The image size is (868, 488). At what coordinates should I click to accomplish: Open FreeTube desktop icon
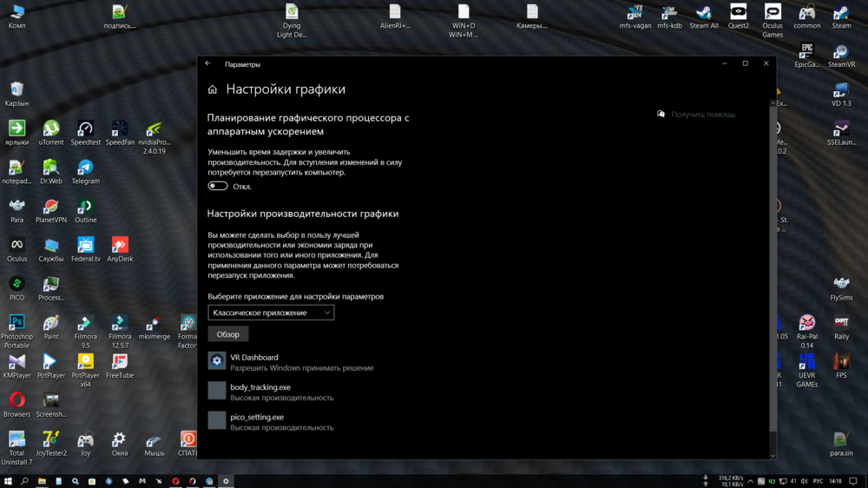(120, 366)
